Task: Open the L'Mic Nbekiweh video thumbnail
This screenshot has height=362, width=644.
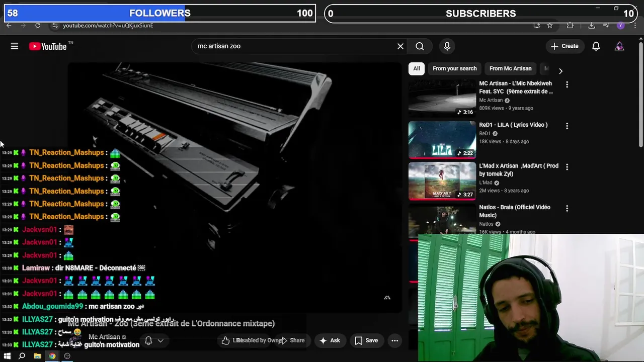Action: tap(442, 99)
